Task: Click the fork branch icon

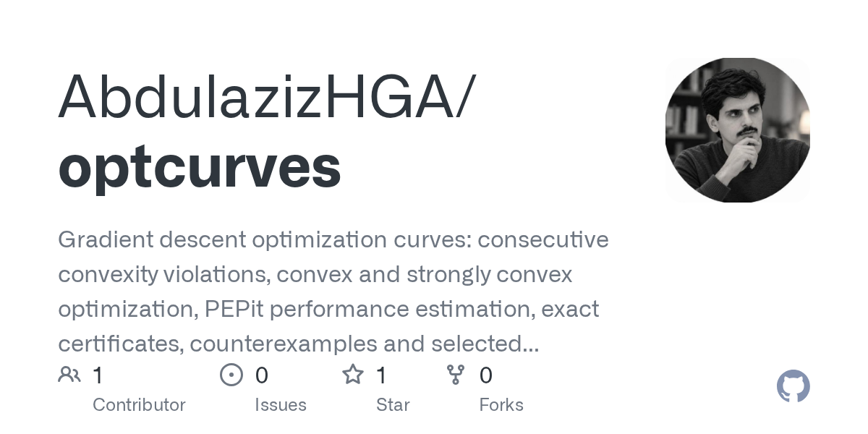Action: pyautogui.click(x=456, y=375)
